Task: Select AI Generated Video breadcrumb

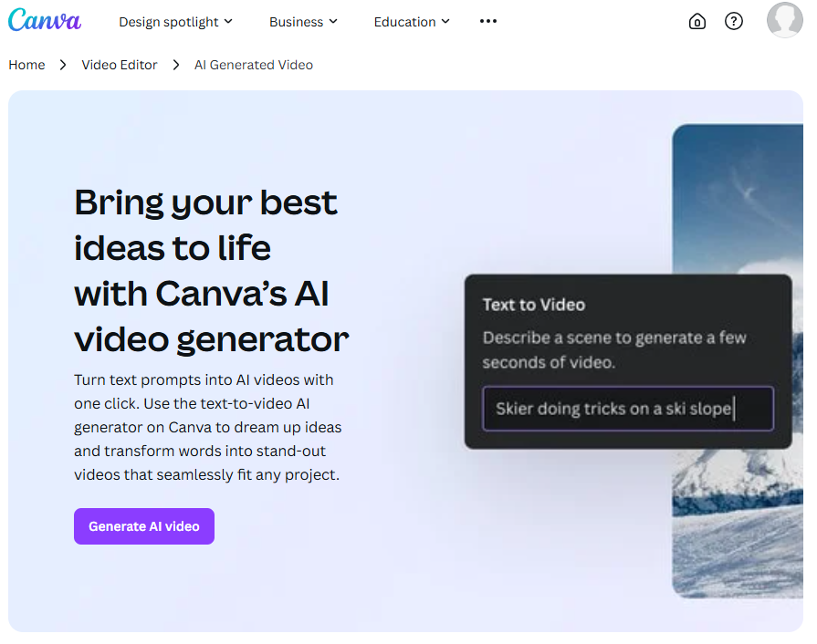Action: [254, 65]
